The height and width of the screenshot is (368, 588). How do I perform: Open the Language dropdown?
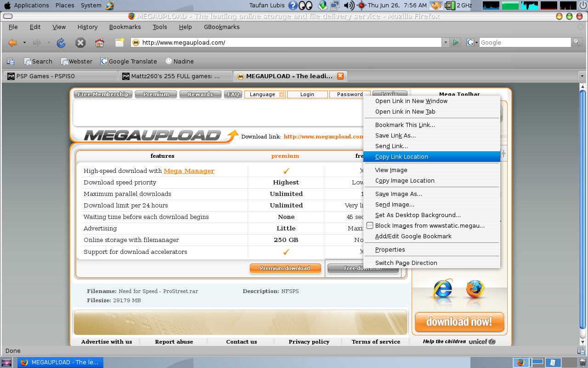point(265,94)
